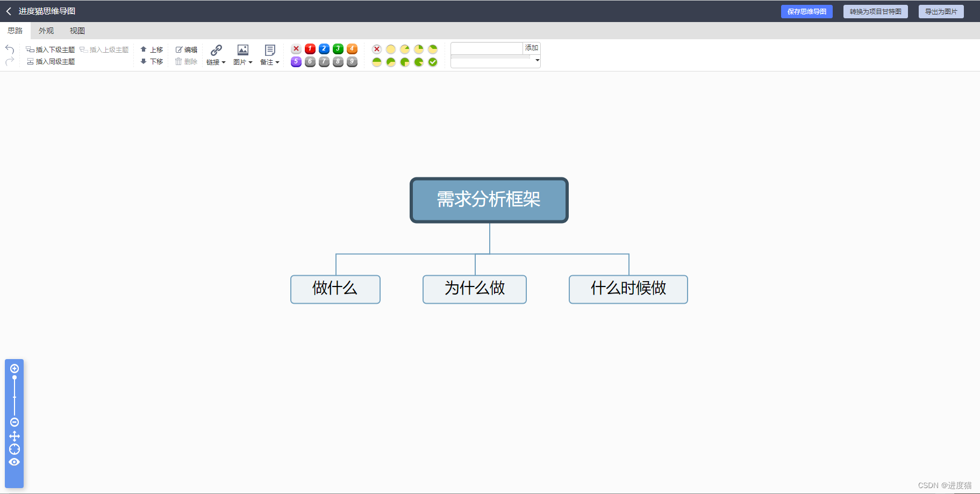Switch to the 视图 tab
980x494 pixels.
point(77,31)
